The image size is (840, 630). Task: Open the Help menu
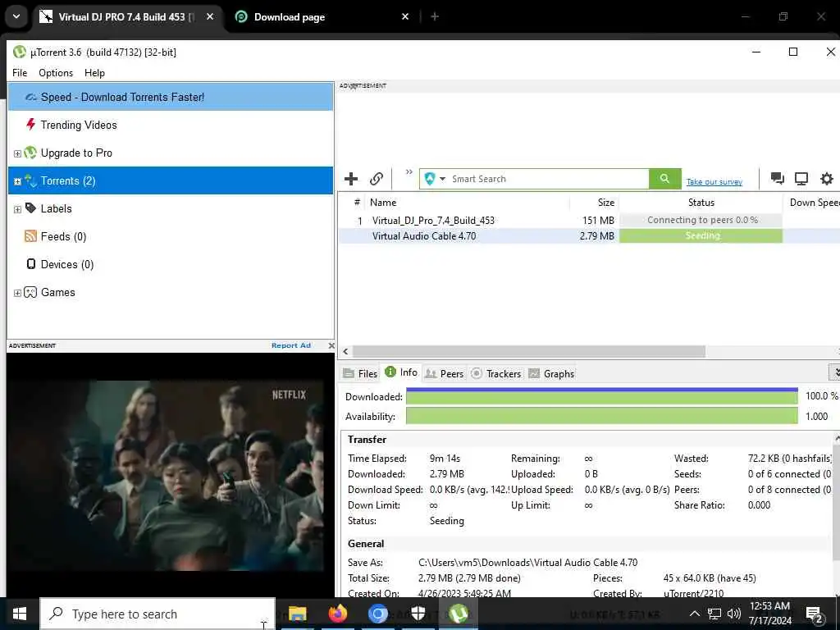click(x=95, y=73)
